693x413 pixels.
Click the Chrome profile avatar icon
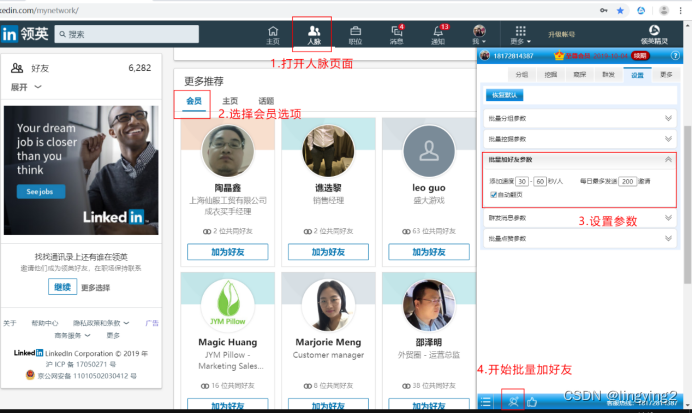tap(663, 10)
